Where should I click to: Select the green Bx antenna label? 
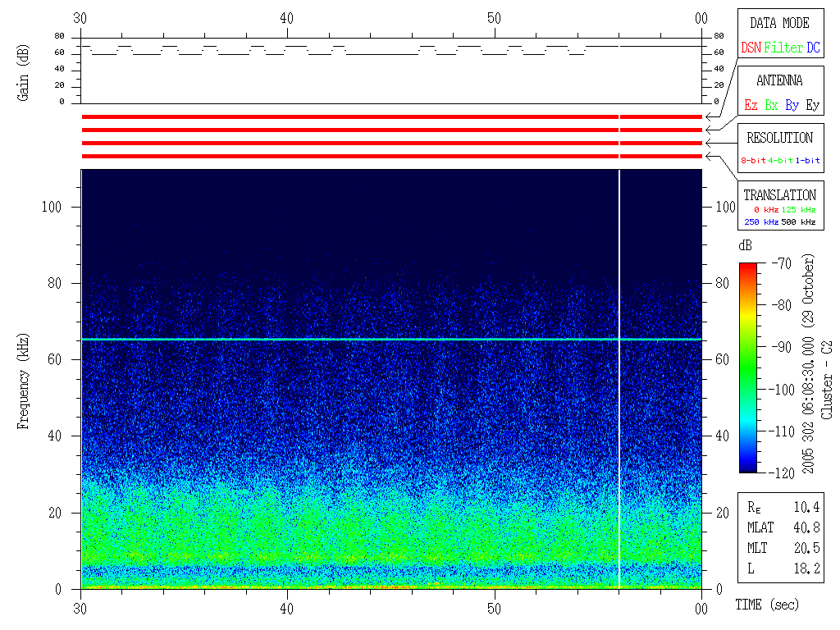[771, 106]
